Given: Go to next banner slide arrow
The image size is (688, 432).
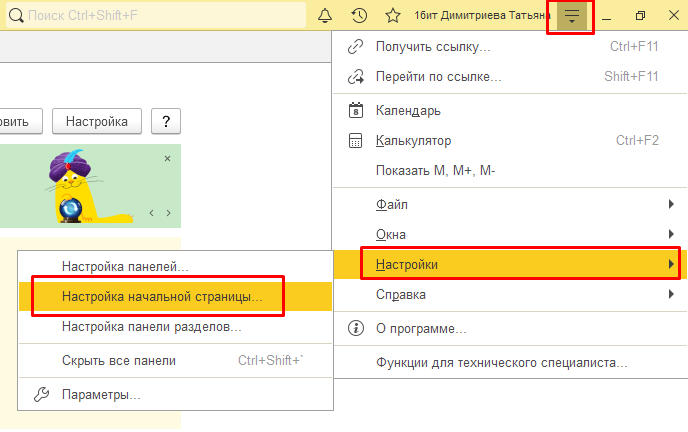Looking at the screenshot, I should (x=168, y=213).
